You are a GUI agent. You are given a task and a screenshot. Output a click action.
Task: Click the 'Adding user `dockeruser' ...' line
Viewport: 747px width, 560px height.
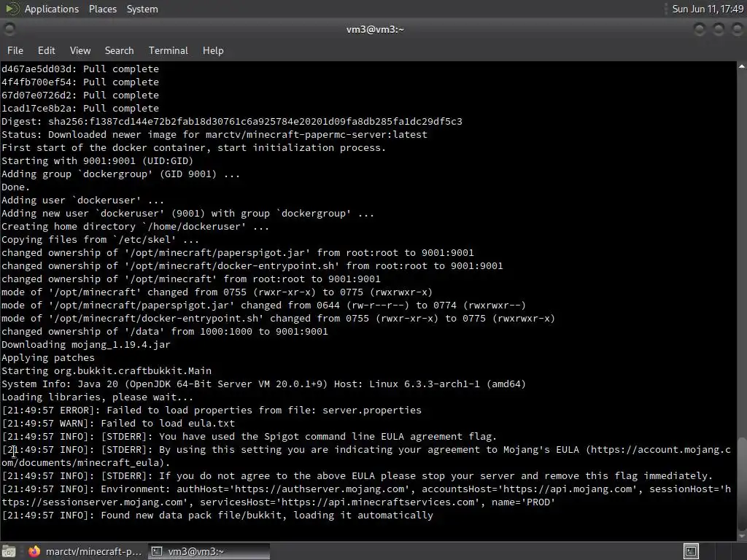[x=83, y=200]
